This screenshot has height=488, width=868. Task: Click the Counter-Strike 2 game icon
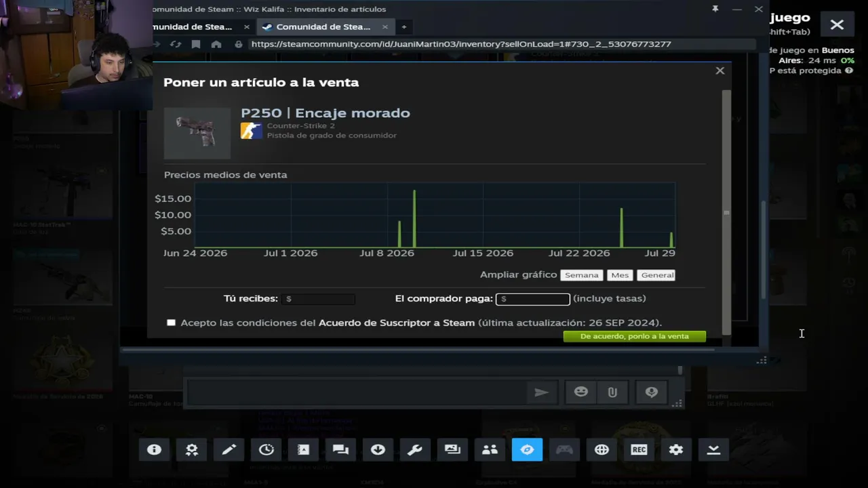[x=251, y=130]
